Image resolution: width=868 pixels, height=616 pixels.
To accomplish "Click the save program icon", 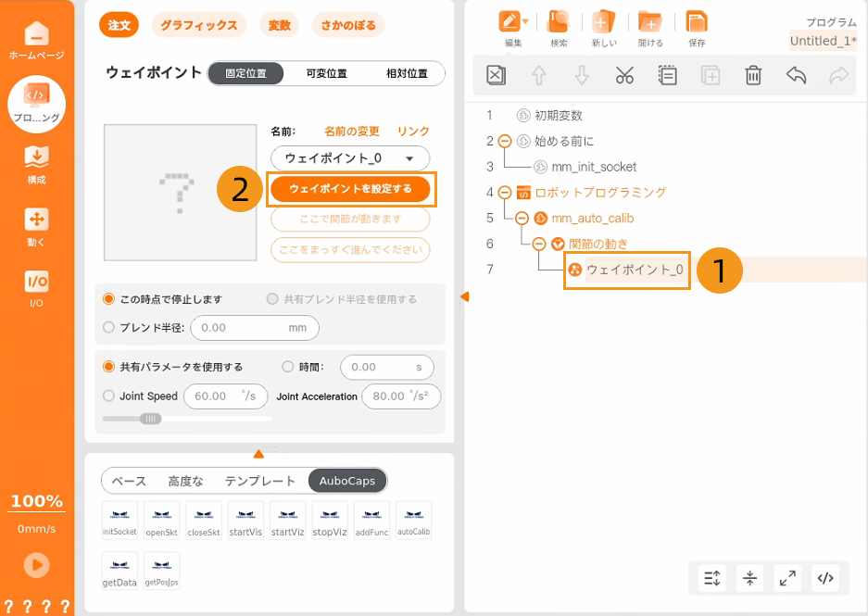I will coord(697,28).
